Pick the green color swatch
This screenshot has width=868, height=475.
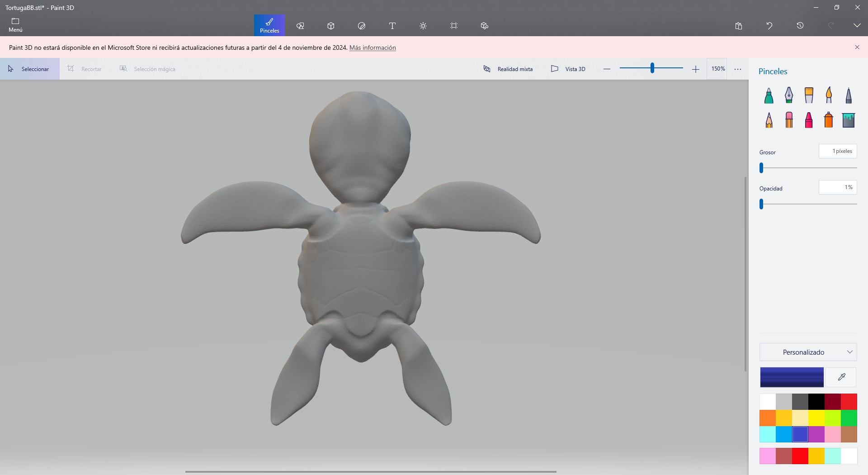pos(849,418)
